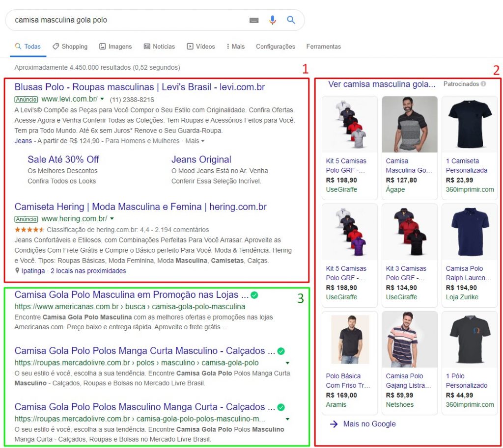
Task: Click Loja Zurike seller name
Action: [462, 297]
